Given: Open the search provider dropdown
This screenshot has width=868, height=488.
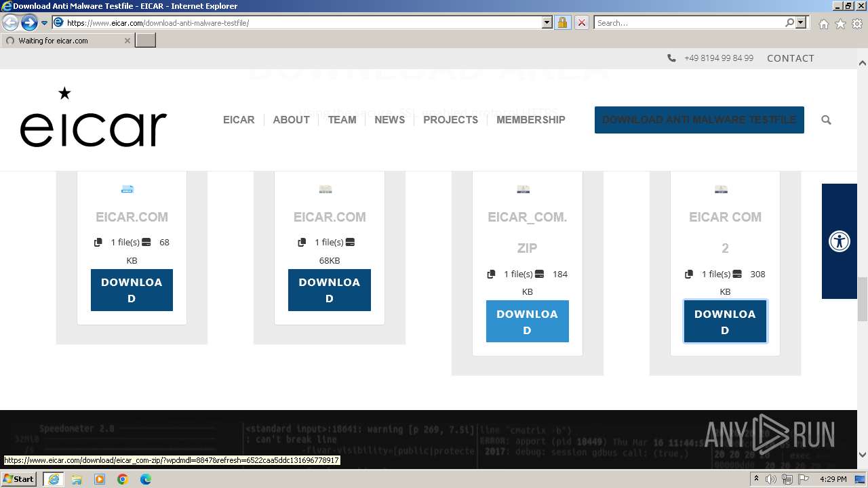Looking at the screenshot, I should pyautogui.click(x=802, y=23).
